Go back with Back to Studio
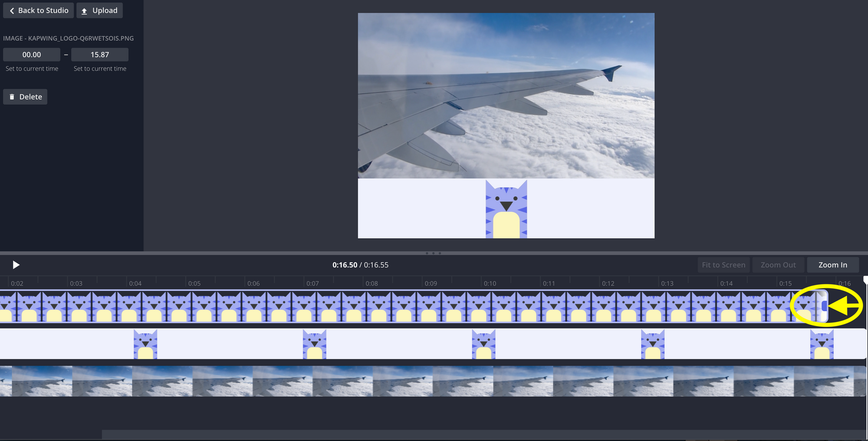This screenshot has width=868, height=441. [39, 10]
